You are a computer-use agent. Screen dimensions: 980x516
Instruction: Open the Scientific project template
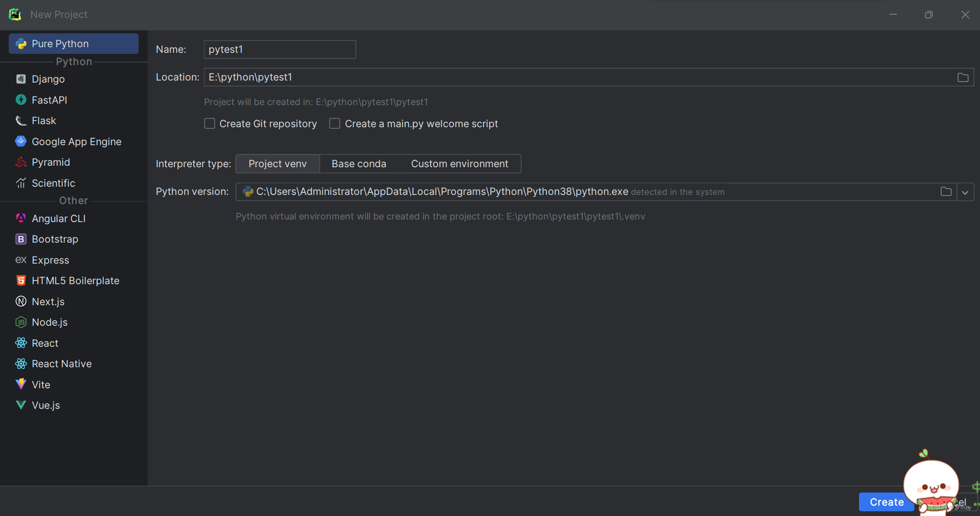[x=21, y=183]
